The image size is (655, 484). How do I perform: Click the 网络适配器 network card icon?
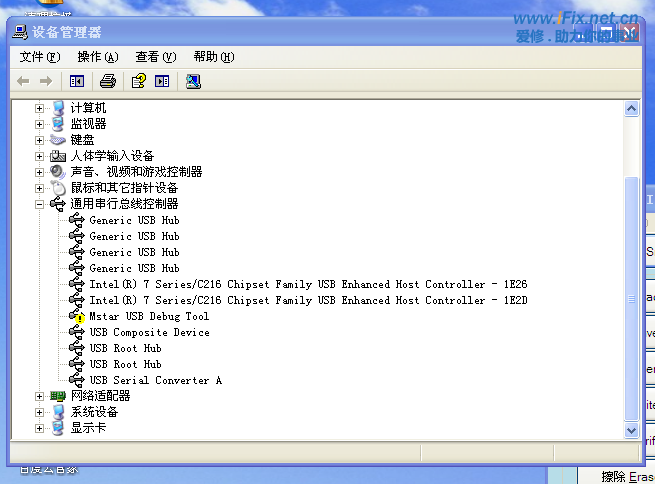click(58, 396)
